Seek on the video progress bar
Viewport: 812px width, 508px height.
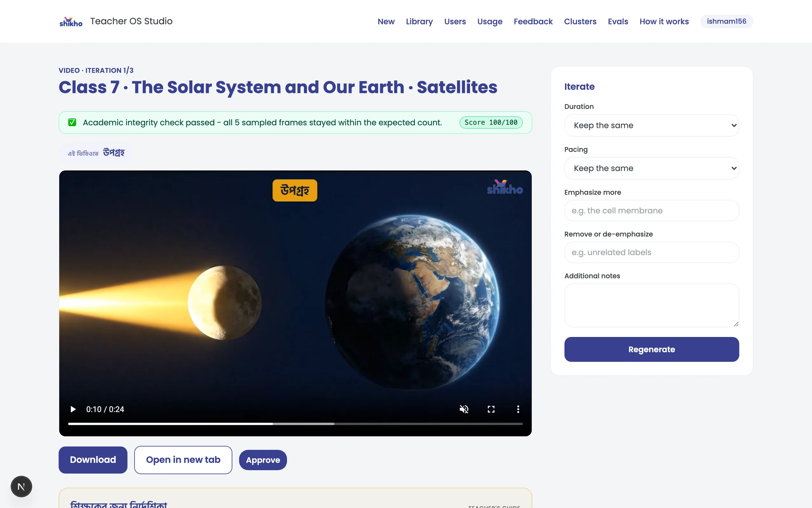click(x=295, y=424)
